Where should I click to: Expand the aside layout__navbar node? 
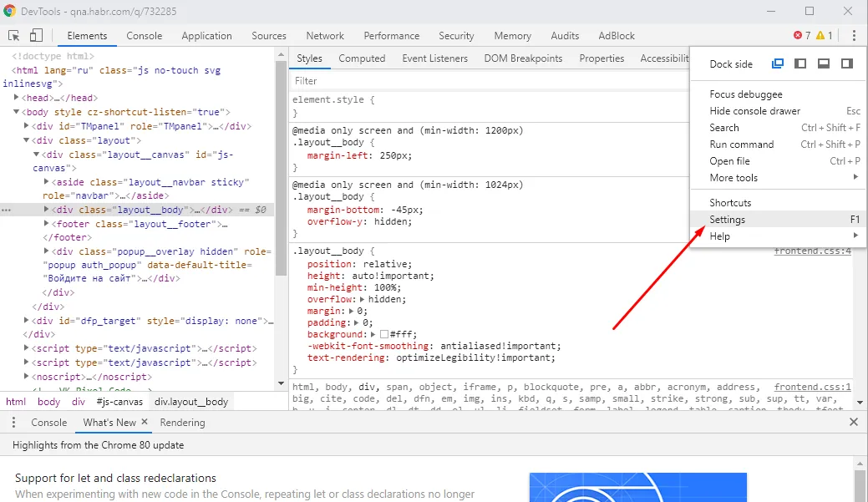pos(46,181)
